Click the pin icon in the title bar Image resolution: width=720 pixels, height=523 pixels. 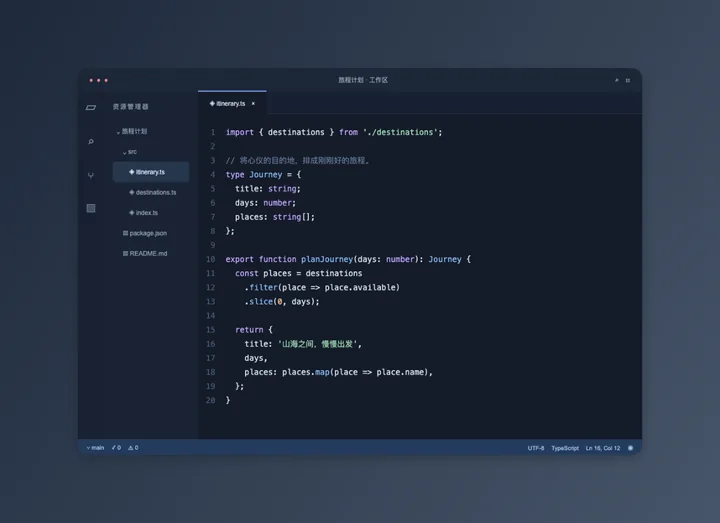[x=617, y=80]
